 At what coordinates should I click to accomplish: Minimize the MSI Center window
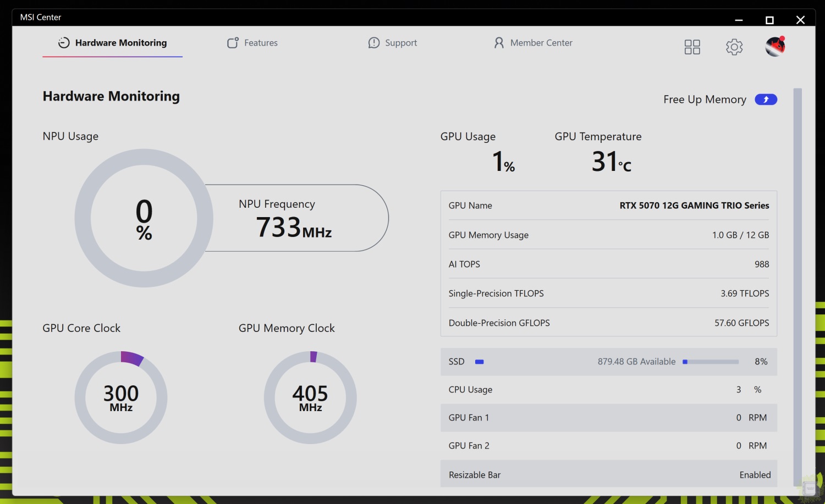(739, 20)
